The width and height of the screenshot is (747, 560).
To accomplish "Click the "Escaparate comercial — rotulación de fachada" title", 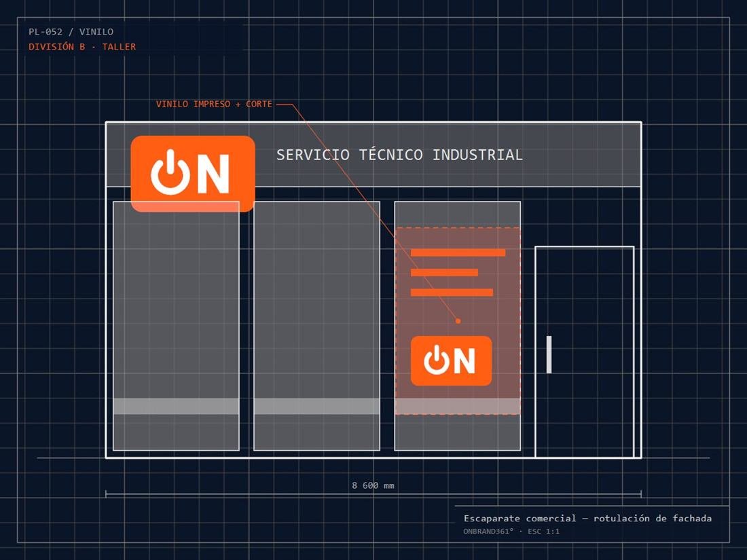I will point(587,518).
